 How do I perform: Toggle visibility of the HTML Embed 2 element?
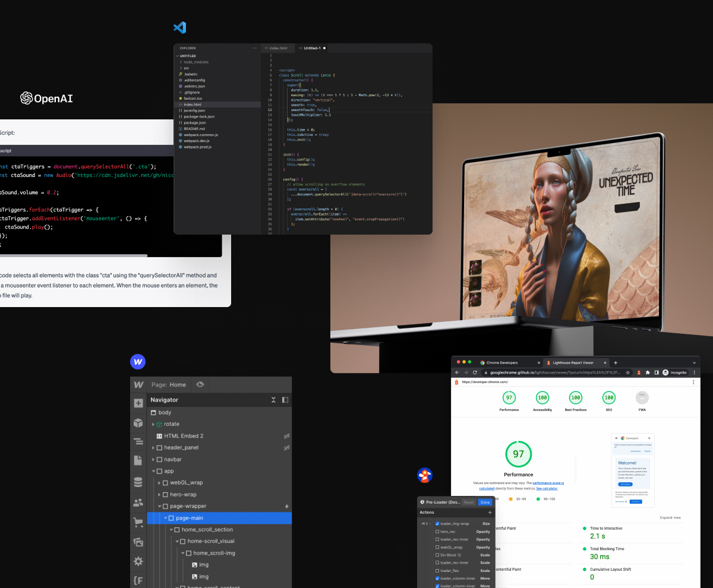click(x=287, y=435)
